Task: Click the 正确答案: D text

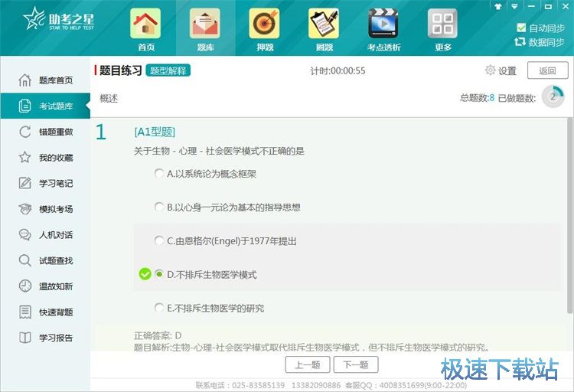Action: point(158,335)
